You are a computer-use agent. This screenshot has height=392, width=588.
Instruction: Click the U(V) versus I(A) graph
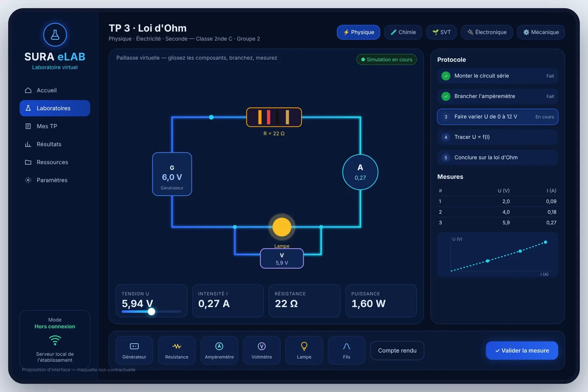pos(498,255)
